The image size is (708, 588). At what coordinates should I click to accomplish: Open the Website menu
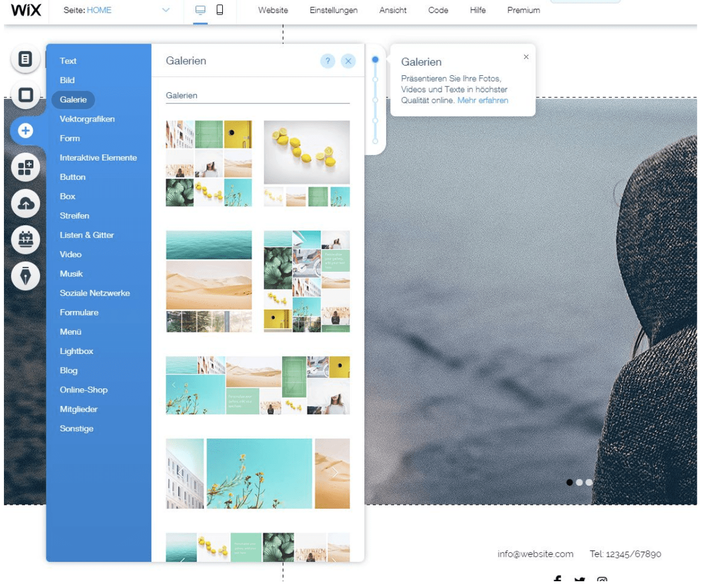click(273, 10)
